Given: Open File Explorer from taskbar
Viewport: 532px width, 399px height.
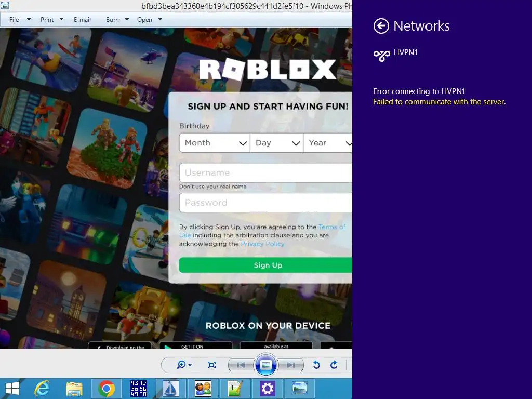Looking at the screenshot, I should [74, 389].
